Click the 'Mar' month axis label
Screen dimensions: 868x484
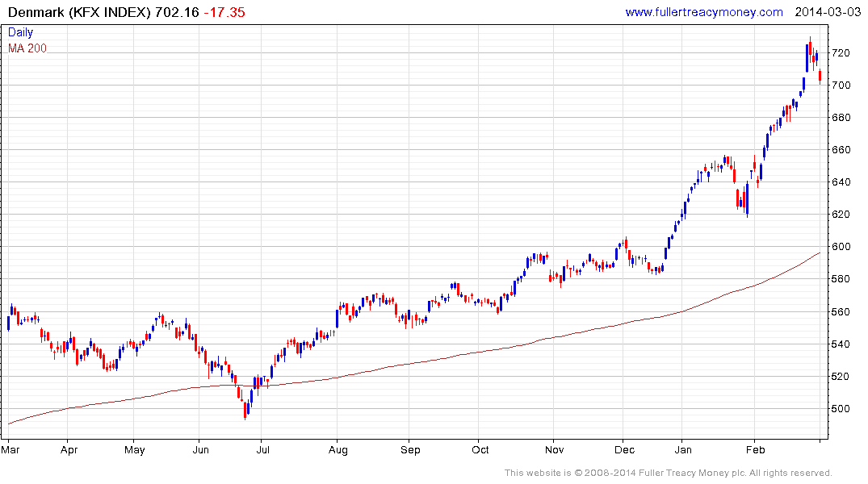[x=10, y=449]
